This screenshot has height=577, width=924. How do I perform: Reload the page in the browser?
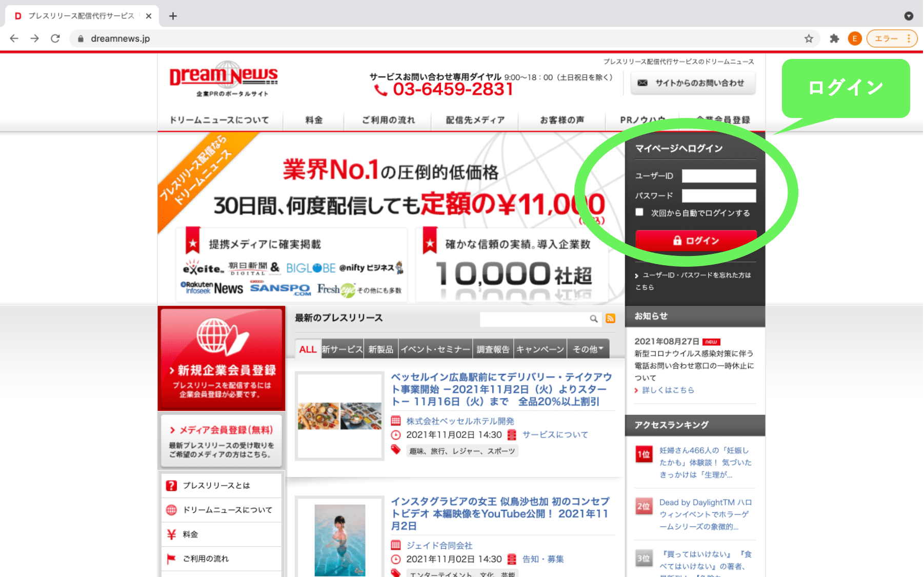pyautogui.click(x=55, y=38)
